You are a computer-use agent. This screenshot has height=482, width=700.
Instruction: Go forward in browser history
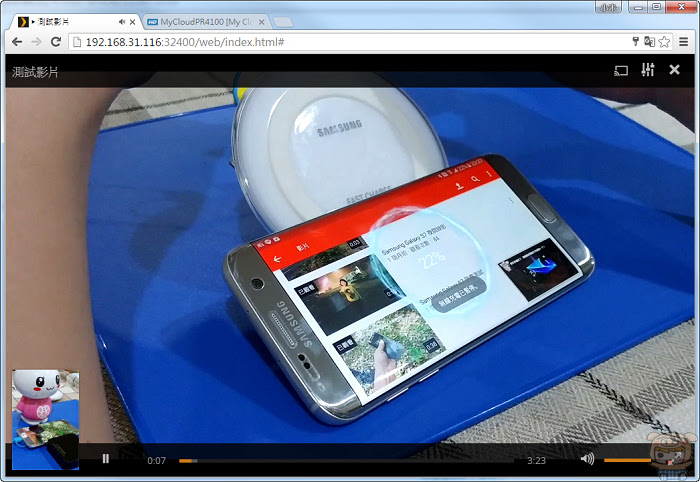(x=36, y=42)
